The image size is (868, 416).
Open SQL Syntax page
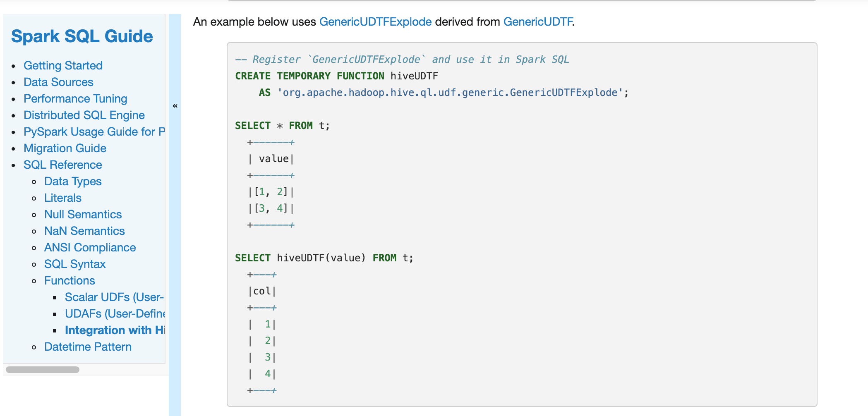point(75,264)
